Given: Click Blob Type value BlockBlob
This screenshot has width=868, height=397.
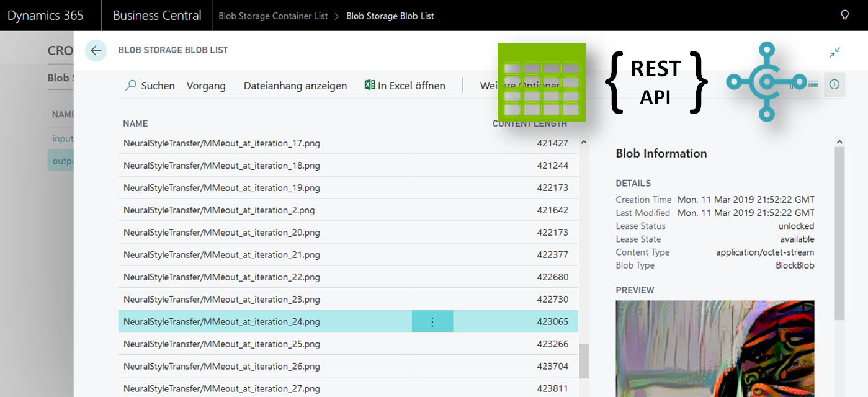Looking at the screenshot, I should 795,265.
